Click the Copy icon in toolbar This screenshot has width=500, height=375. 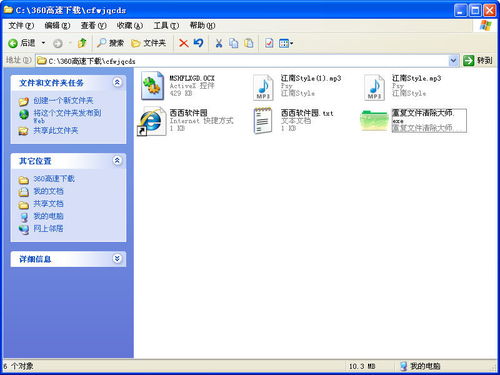coord(234,43)
